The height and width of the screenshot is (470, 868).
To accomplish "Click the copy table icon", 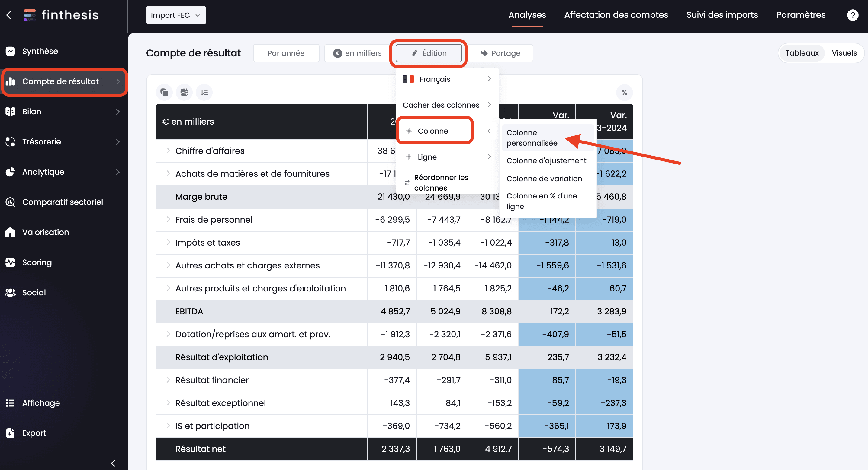I will tap(164, 92).
